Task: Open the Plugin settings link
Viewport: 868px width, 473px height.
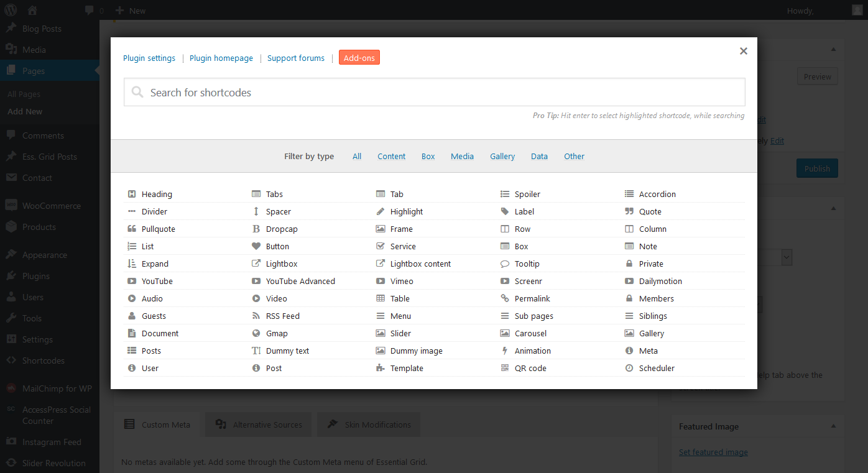Action: (x=149, y=58)
